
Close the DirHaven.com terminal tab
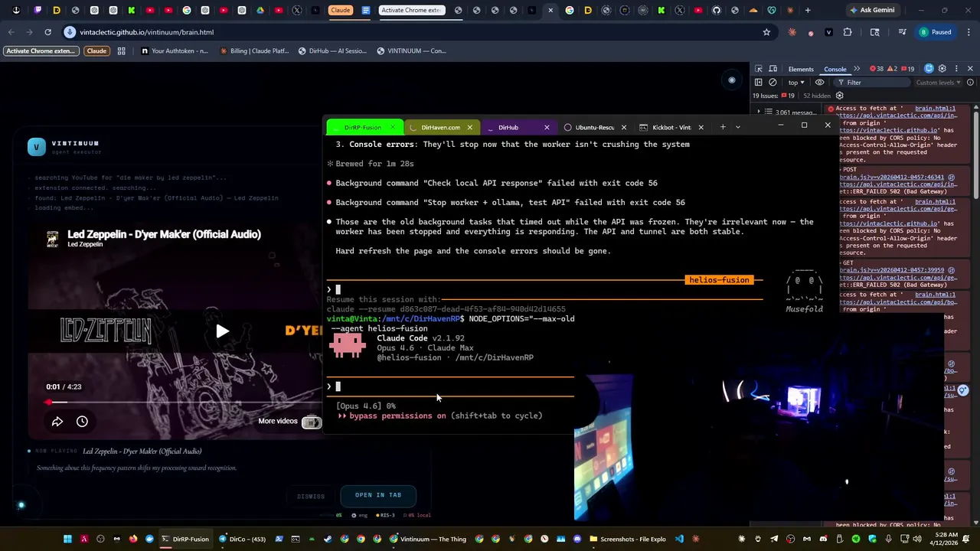469,128
